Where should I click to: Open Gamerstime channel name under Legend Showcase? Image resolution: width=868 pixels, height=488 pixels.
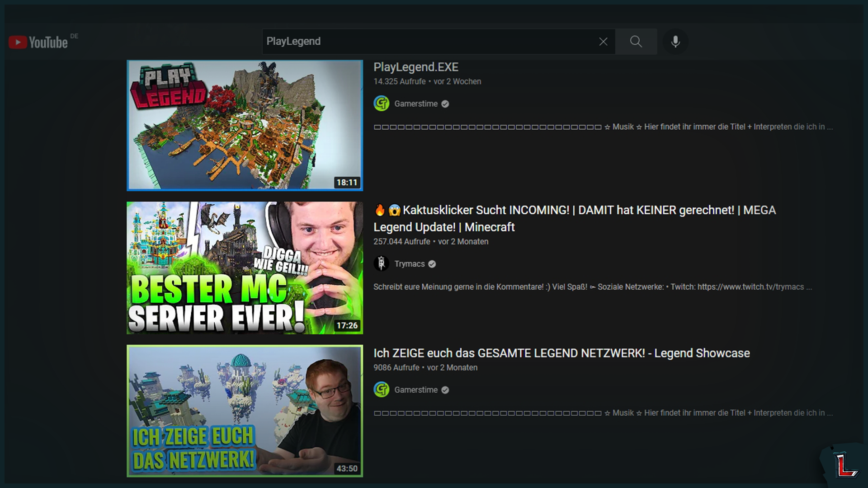(416, 390)
